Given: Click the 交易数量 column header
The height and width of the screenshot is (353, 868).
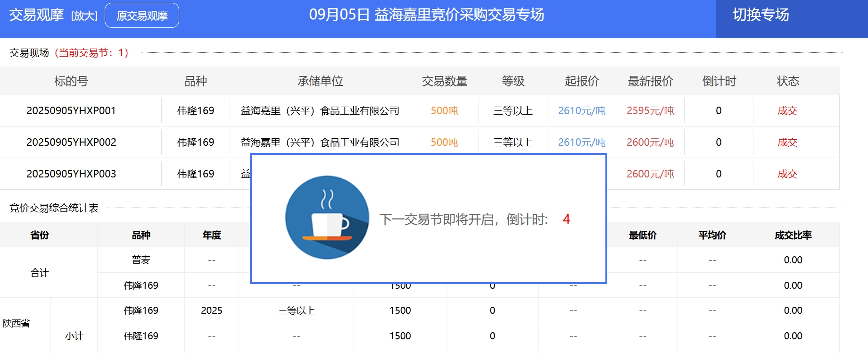Looking at the screenshot, I should click(x=444, y=81).
